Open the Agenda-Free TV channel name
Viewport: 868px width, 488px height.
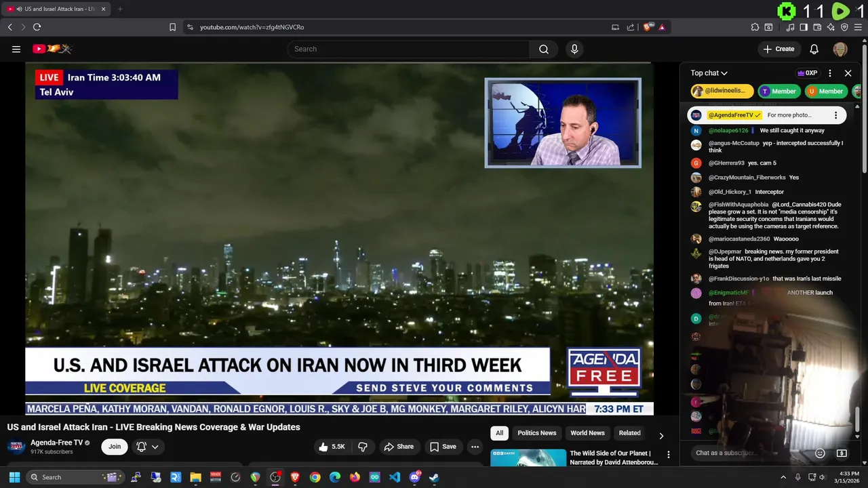pyautogui.click(x=56, y=443)
